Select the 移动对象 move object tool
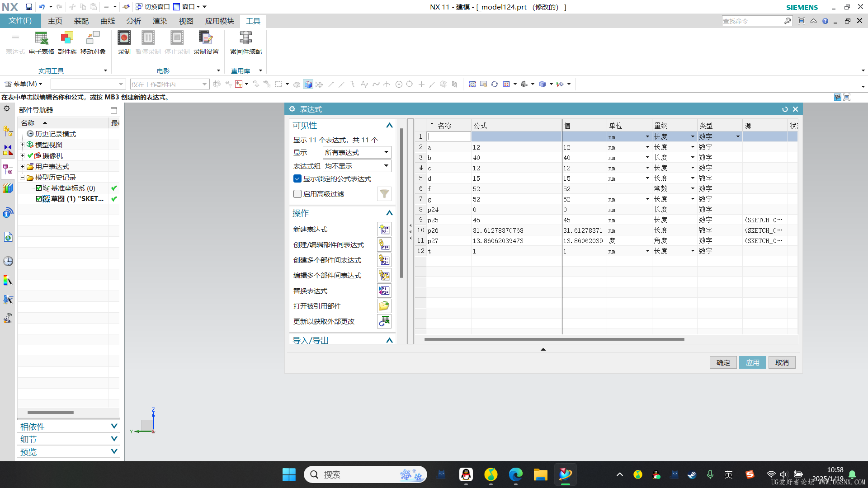The image size is (868, 488). pyautogui.click(x=93, y=43)
